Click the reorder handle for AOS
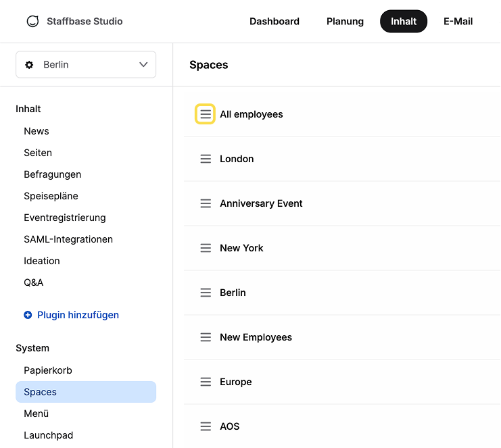Screen dimensions: 501x448 point(206,427)
